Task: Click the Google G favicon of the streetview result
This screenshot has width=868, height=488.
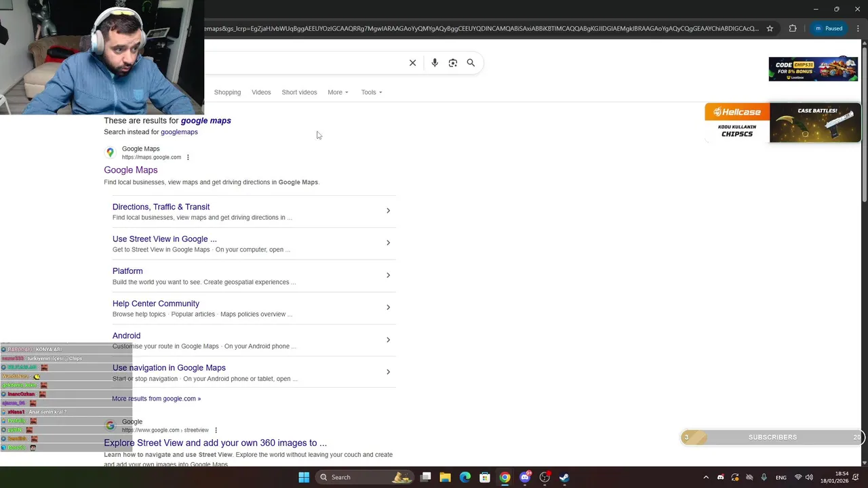Action: click(x=110, y=426)
